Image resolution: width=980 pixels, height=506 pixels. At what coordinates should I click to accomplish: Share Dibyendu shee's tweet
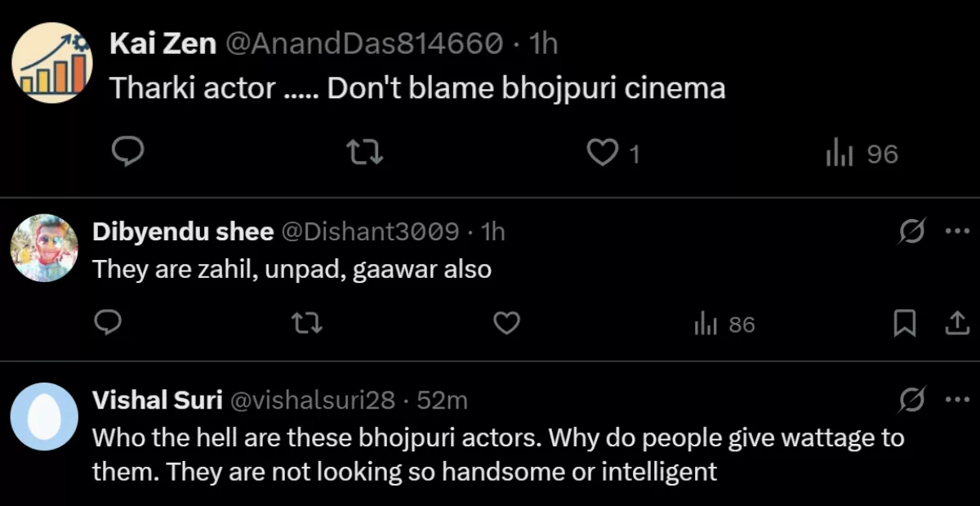[954, 325]
